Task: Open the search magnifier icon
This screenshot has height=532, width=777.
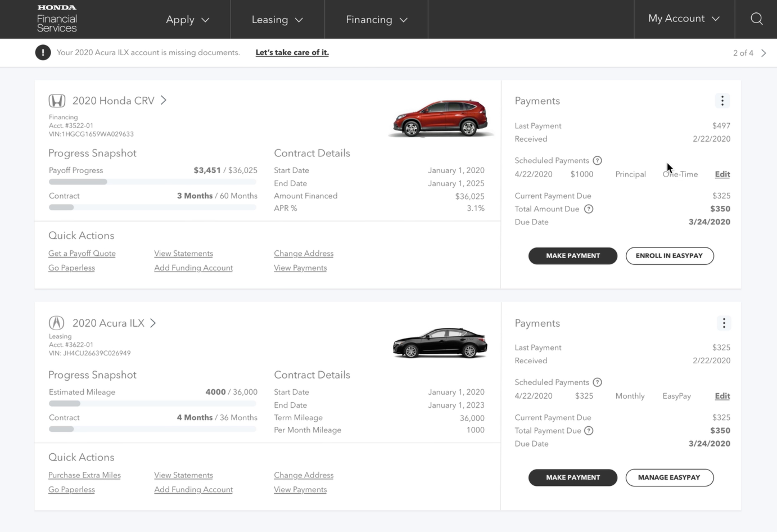Action: coord(757,19)
